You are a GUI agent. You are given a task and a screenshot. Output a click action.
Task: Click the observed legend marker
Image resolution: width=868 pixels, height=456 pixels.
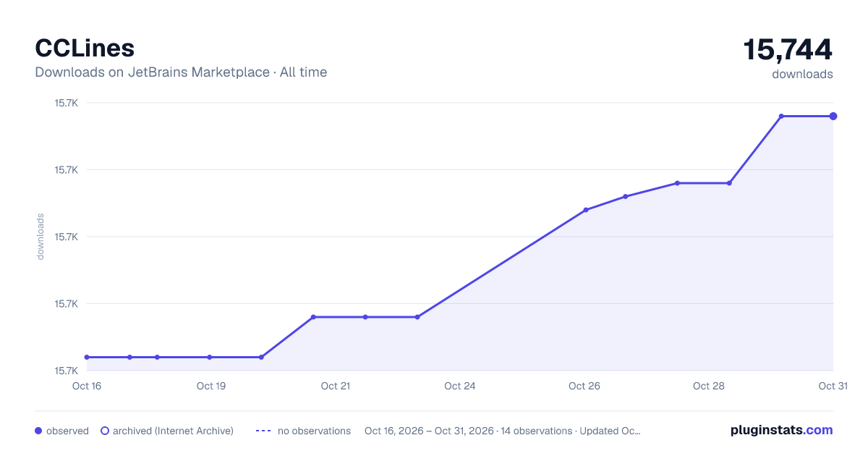coord(38,431)
